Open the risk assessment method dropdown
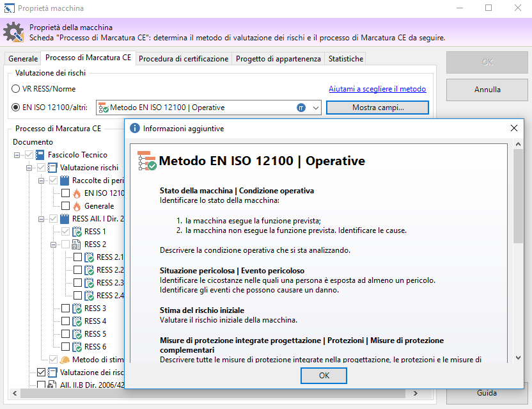This screenshot has width=532, height=409. click(316, 108)
